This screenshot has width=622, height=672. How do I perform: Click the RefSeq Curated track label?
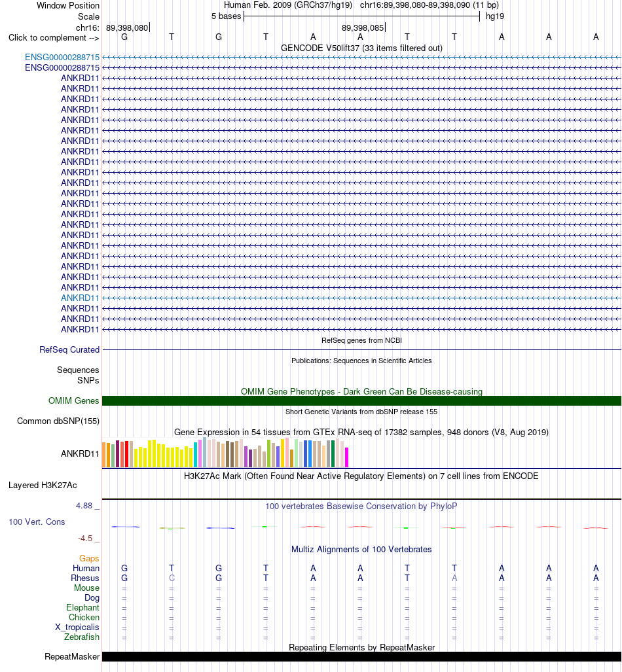tap(69, 349)
